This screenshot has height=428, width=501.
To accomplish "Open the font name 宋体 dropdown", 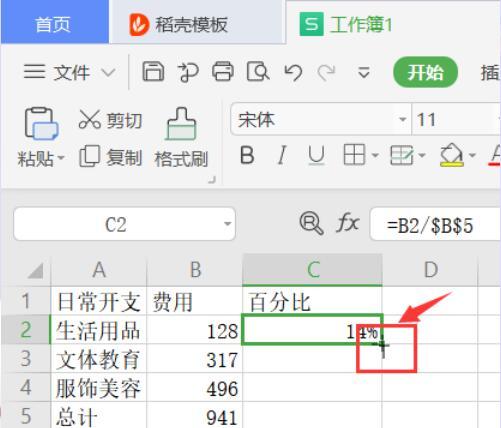I will [x=403, y=119].
